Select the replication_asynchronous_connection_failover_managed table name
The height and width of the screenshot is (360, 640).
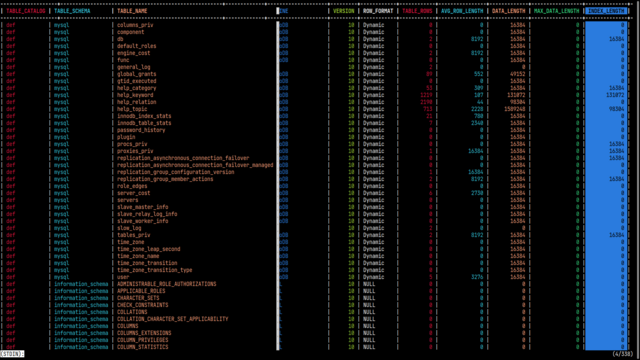coord(195,165)
